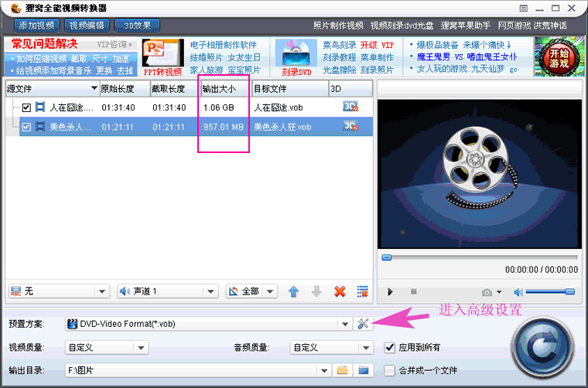
Task: Open 视频刻录dvd光盘 link
Action: pos(402,26)
